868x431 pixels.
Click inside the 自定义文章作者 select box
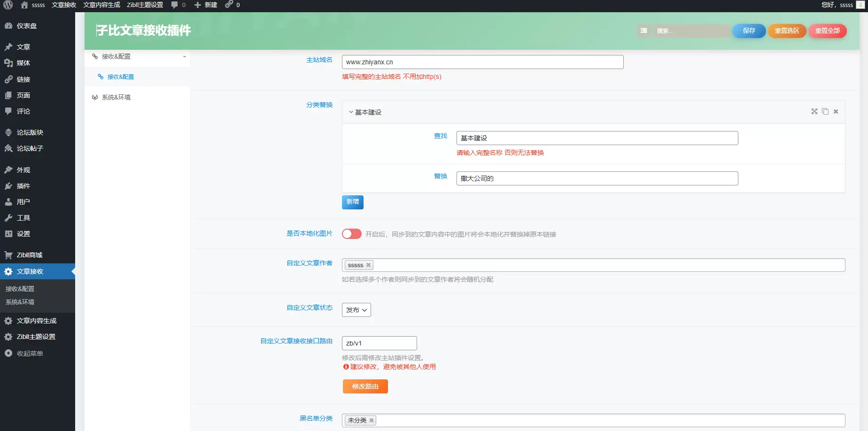click(x=594, y=265)
